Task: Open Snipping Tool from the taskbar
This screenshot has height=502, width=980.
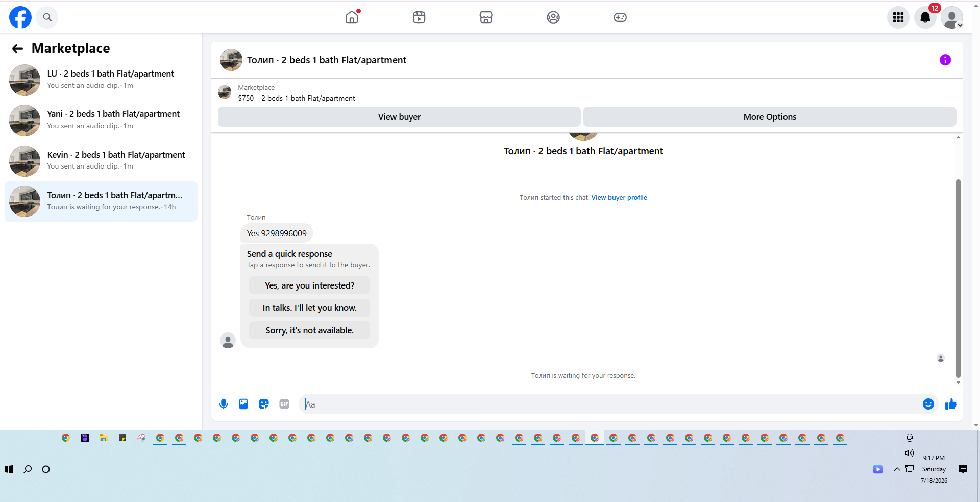Action: pos(141,438)
